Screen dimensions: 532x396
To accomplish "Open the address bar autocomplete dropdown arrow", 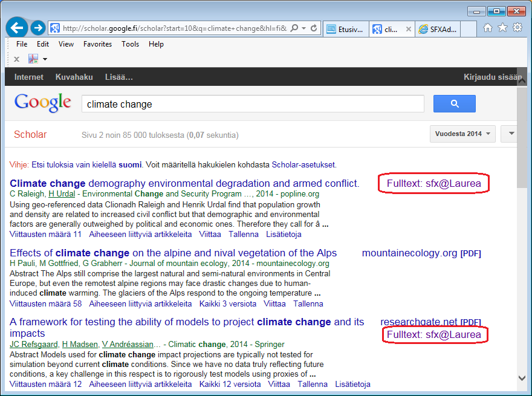I will [303, 28].
